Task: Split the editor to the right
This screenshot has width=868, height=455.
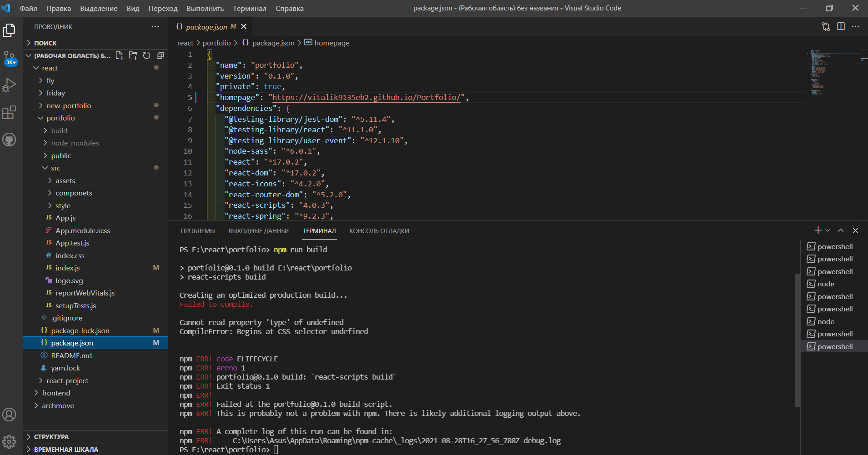Action: coord(841,26)
